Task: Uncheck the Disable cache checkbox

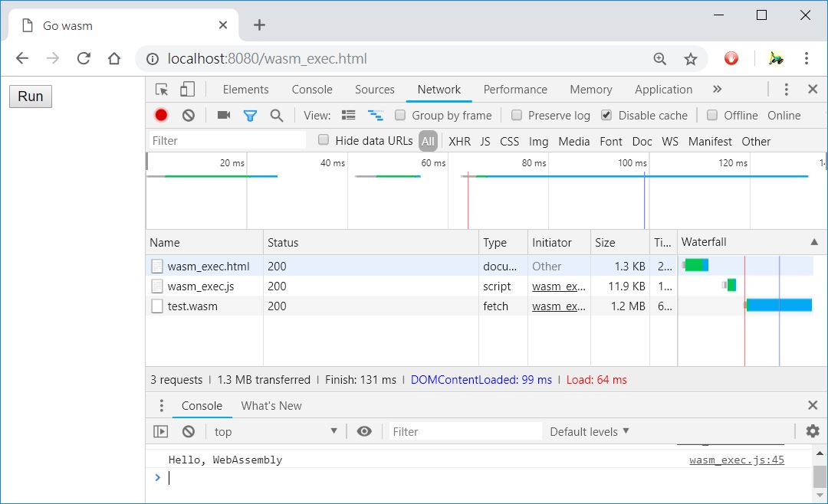Action: pyautogui.click(x=606, y=116)
